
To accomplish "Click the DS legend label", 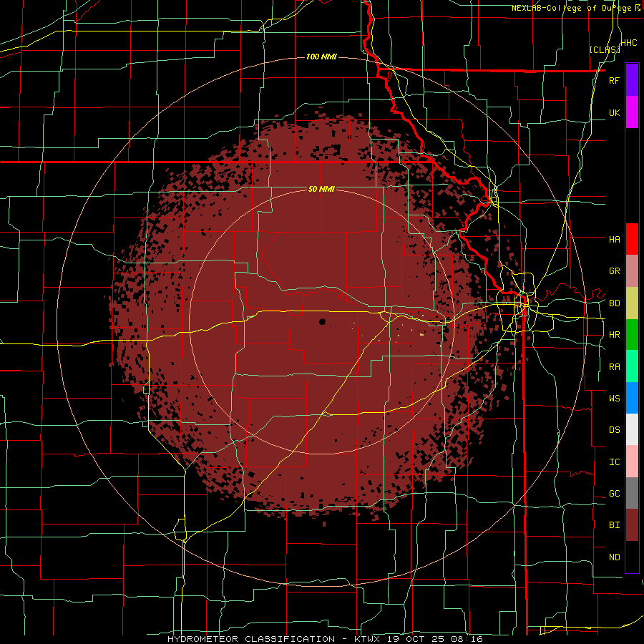I will [614, 429].
